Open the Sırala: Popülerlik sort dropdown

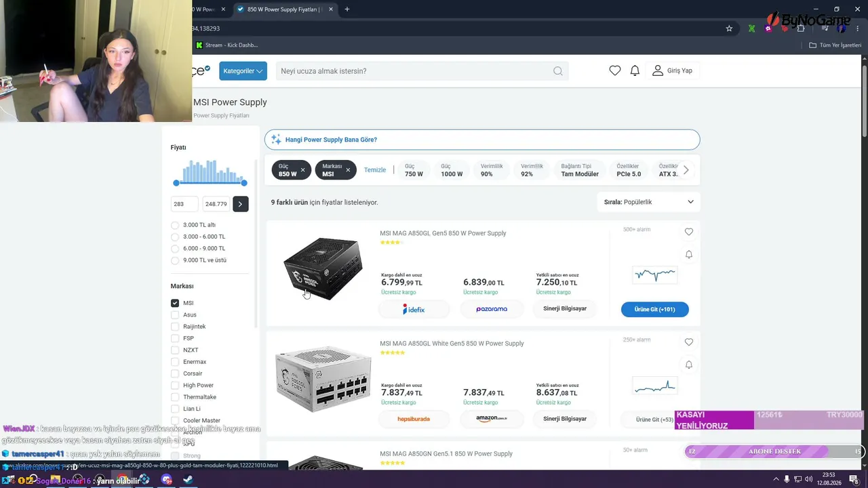(x=649, y=202)
